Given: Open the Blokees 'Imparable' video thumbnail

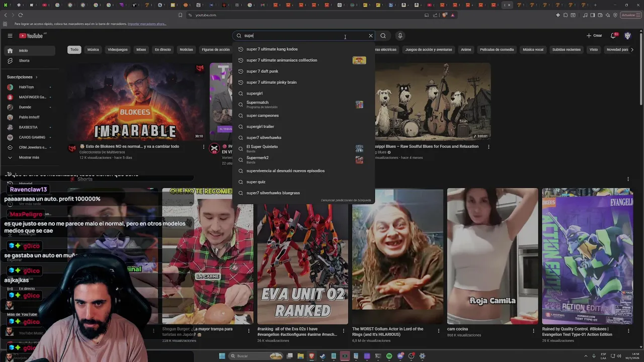Looking at the screenshot, I should click(136, 101).
